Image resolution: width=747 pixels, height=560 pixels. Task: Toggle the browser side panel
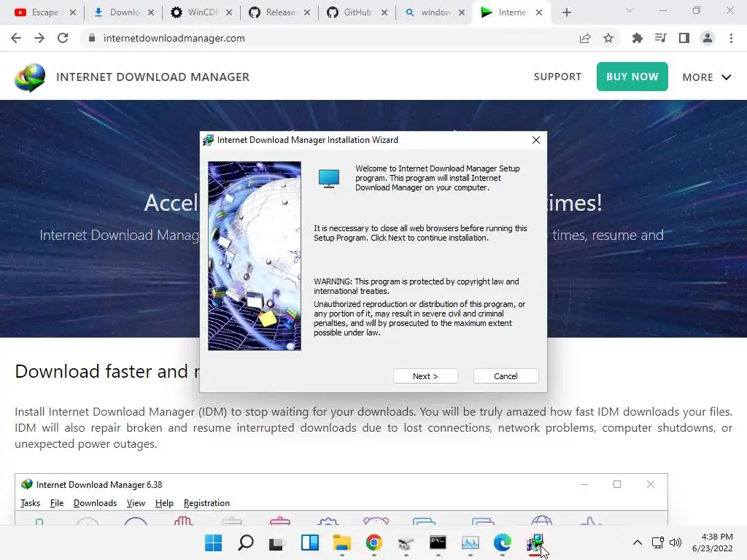tap(684, 38)
